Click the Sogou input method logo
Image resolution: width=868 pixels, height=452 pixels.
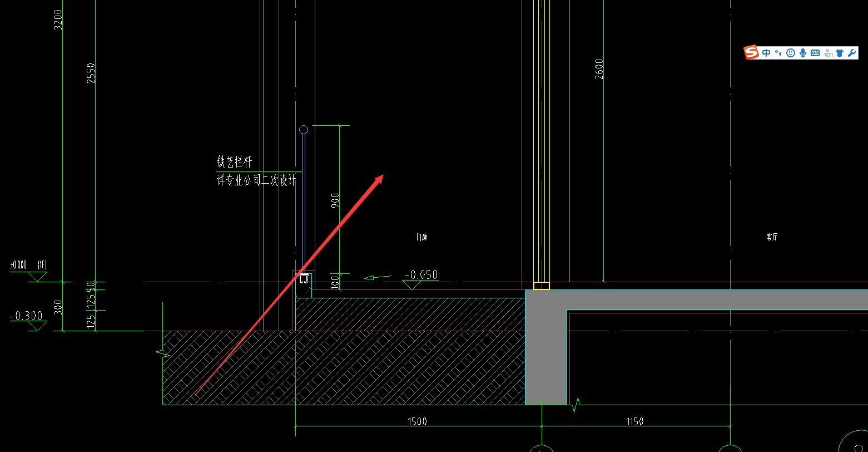pyautogui.click(x=752, y=52)
